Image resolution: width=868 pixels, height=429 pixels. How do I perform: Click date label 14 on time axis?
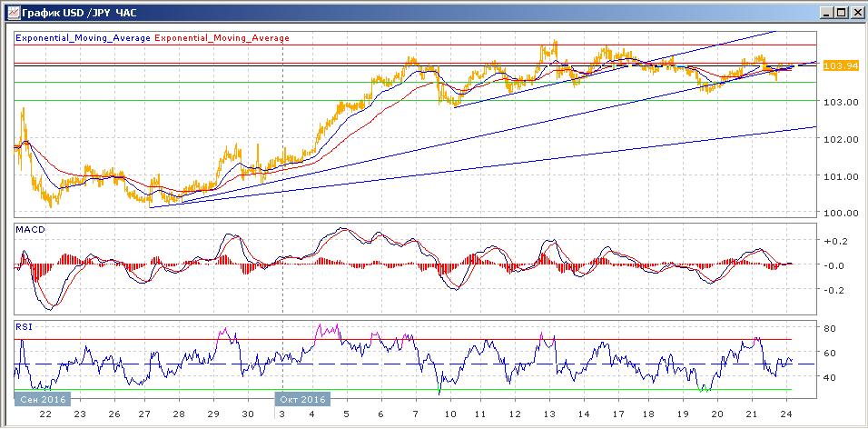coord(584,414)
